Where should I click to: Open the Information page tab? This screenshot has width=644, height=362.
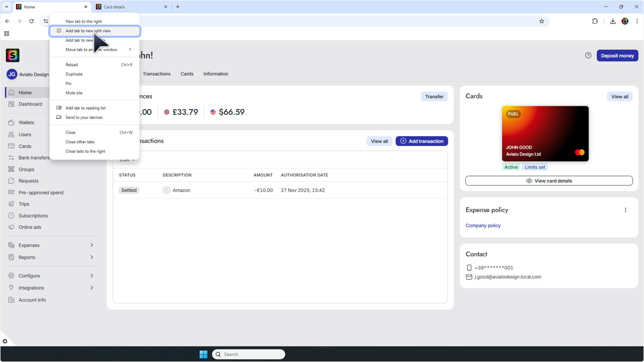coord(216,74)
